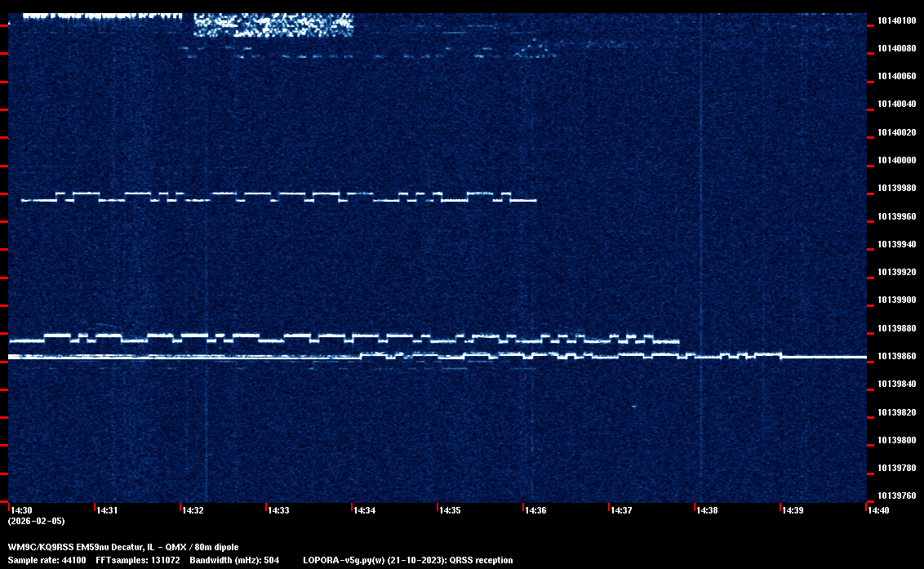924x569 pixels.
Task: Click the 10139760 frequency label
Action: click(896, 496)
